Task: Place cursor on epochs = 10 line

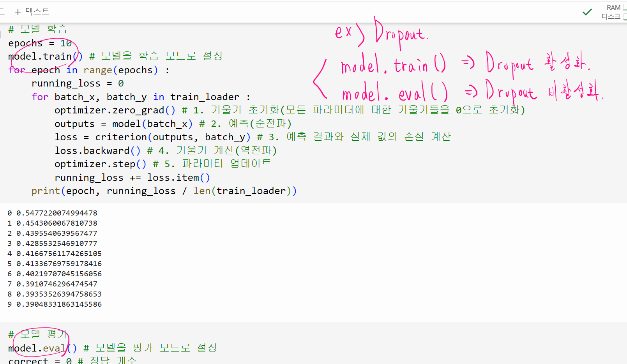Action: [x=40, y=43]
